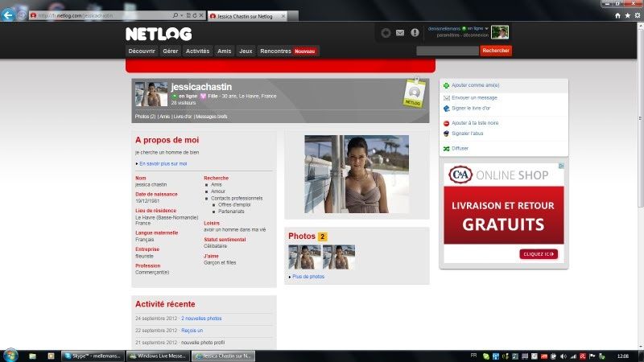Open the Photos (2) profile tab link
Viewport: 644px width, 362px height.
(x=146, y=117)
